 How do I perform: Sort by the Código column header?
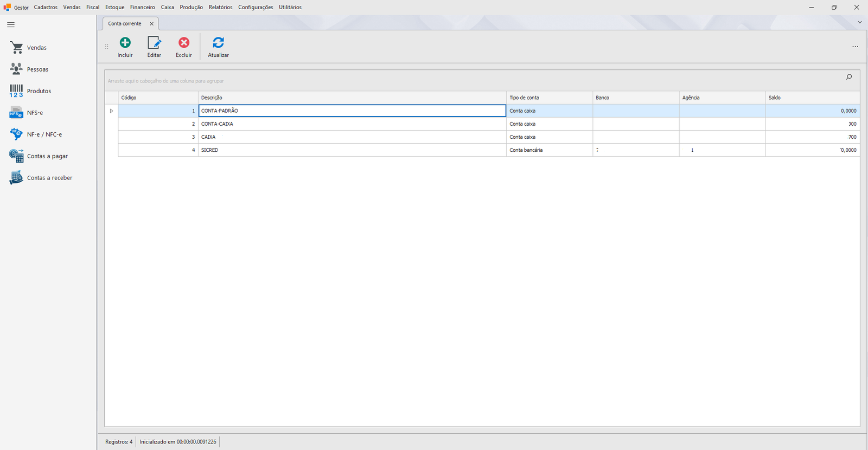158,98
